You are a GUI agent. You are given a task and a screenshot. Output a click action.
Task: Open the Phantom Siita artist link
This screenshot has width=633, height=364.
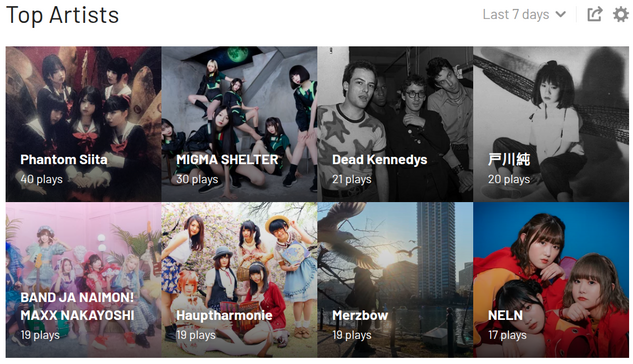pos(64,159)
